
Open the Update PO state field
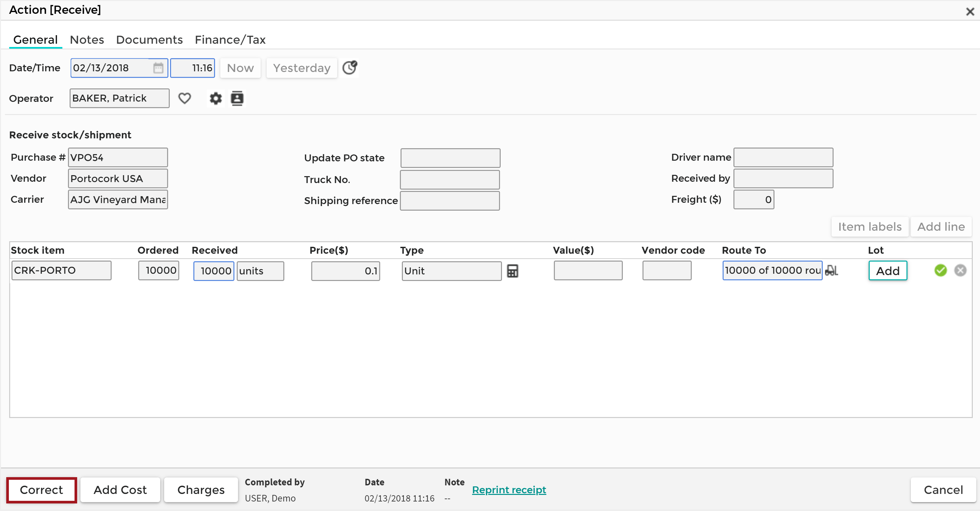(x=450, y=158)
